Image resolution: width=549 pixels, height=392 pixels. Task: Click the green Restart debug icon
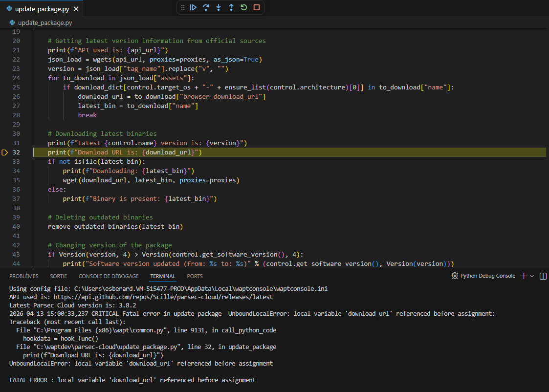coord(243,7)
